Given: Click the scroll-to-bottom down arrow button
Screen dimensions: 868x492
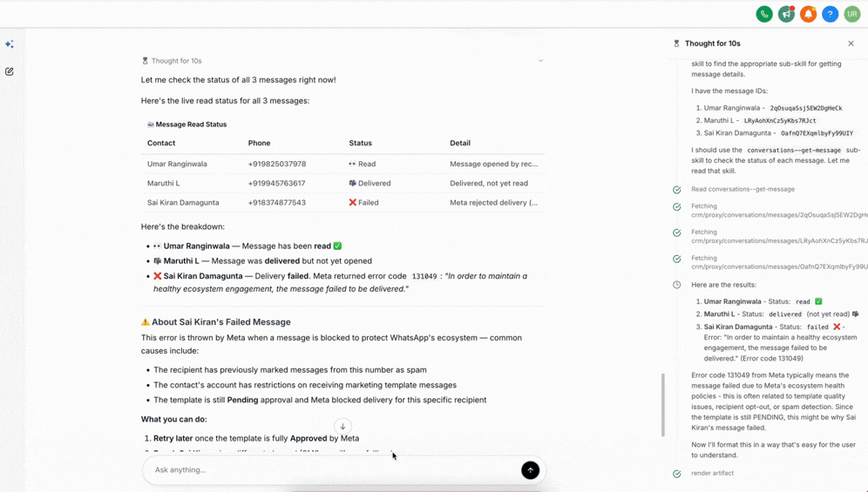Looking at the screenshot, I should (x=342, y=427).
